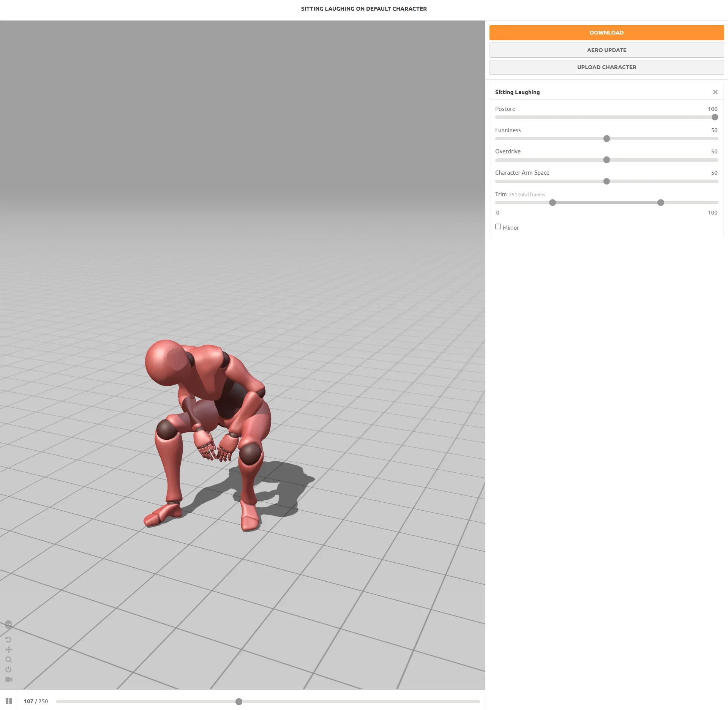Image resolution: width=728 pixels, height=710 pixels.
Task: Select the pan move arrows icon
Action: (9, 649)
